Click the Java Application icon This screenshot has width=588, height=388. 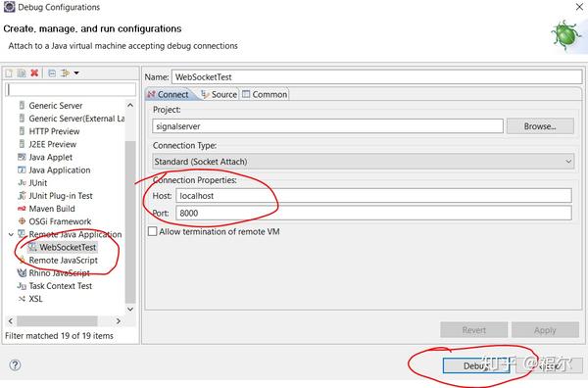(22, 170)
